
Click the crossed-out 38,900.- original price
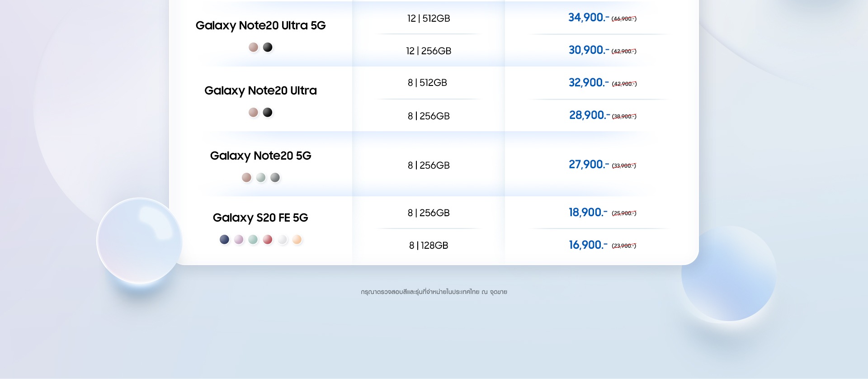(x=624, y=117)
